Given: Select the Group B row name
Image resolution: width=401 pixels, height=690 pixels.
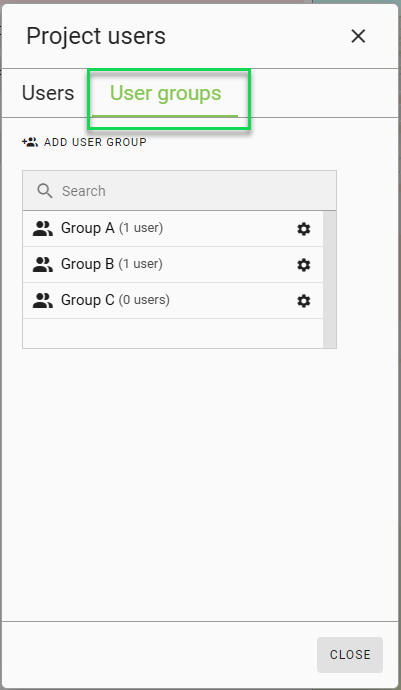Looking at the screenshot, I should pos(87,264).
